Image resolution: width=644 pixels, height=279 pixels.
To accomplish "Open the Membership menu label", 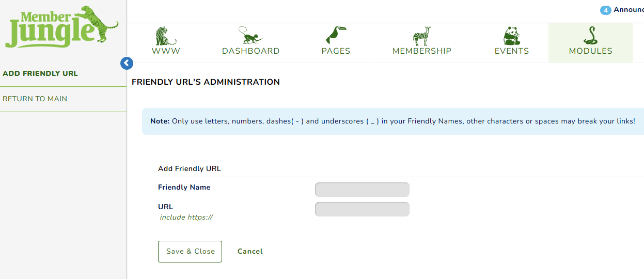I will [421, 51].
